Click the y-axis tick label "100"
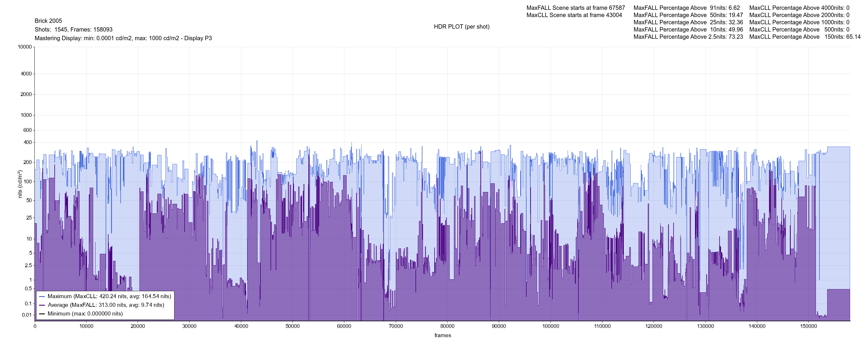The width and height of the screenshot is (868, 347). [27, 182]
